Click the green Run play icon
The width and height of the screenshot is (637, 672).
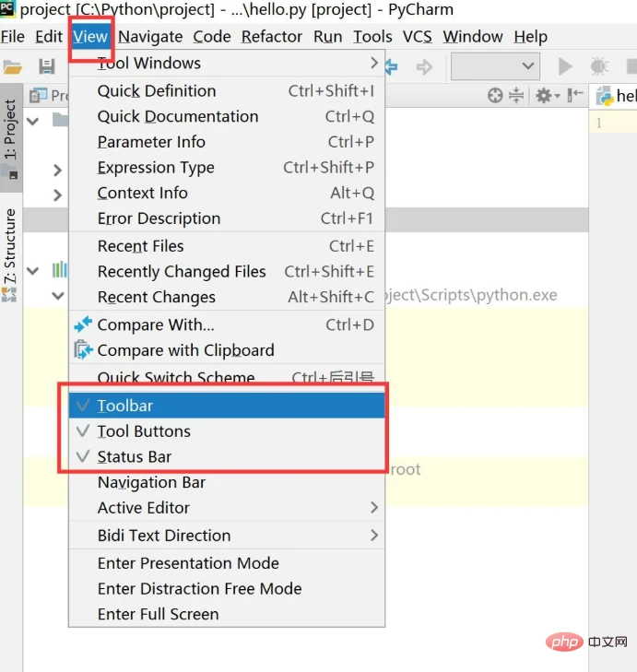point(565,66)
